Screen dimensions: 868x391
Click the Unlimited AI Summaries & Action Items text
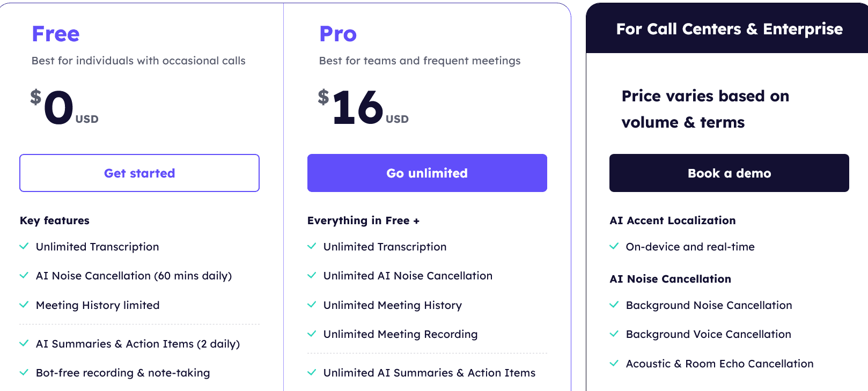tap(429, 373)
